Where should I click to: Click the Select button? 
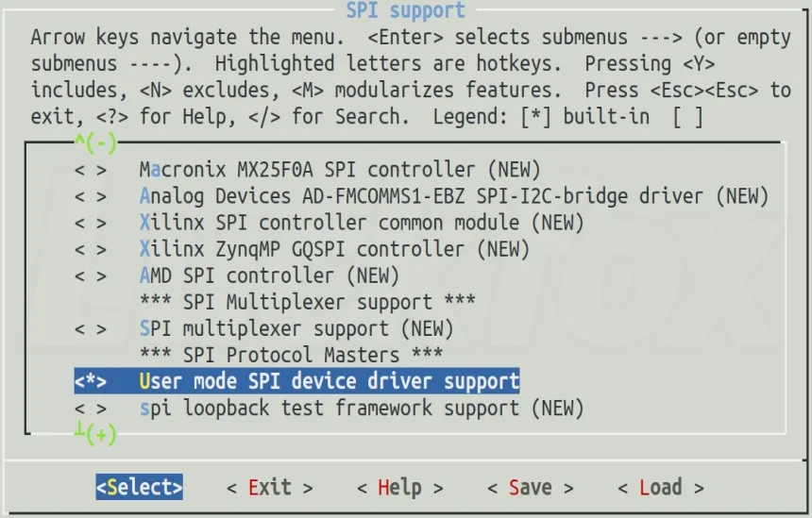tap(140, 487)
